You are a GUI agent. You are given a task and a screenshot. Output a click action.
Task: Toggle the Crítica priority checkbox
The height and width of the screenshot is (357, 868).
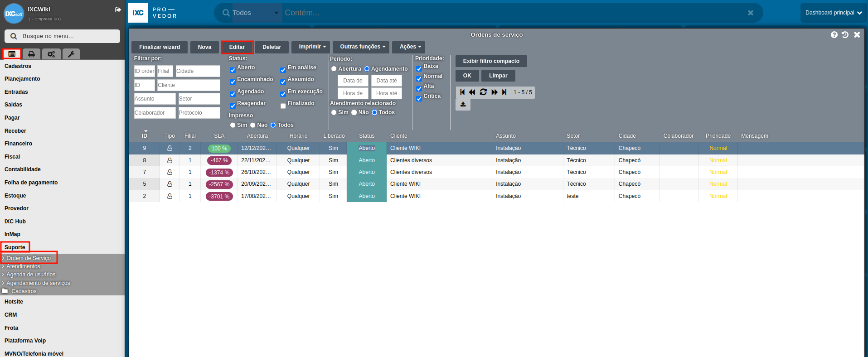coord(419,99)
